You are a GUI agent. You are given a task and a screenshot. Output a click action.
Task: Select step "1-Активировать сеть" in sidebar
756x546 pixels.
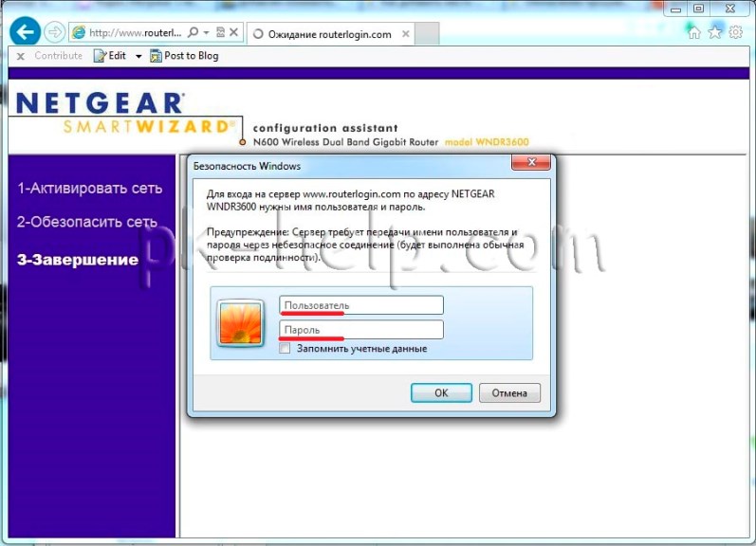coord(90,188)
